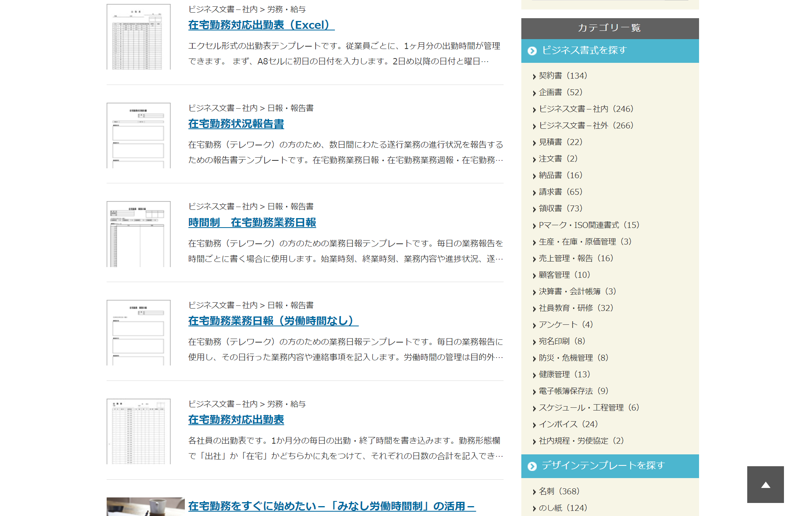Image resolution: width=812 pixels, height=516 pixels.
Task: Click the chevron icon next to 請求書
Action: coord(535,192)
